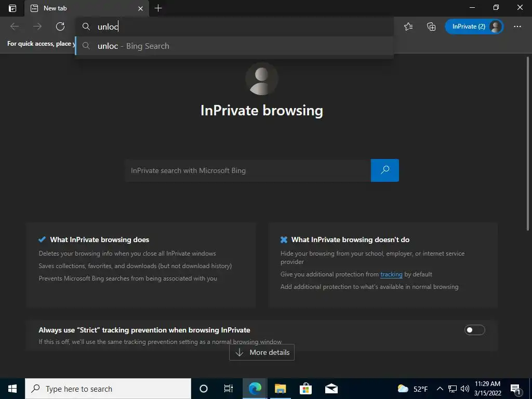Image resolution: width=532 pixels, height=399 pixels.
Task: Open the Collections icon
Action: tap(431, 26)
